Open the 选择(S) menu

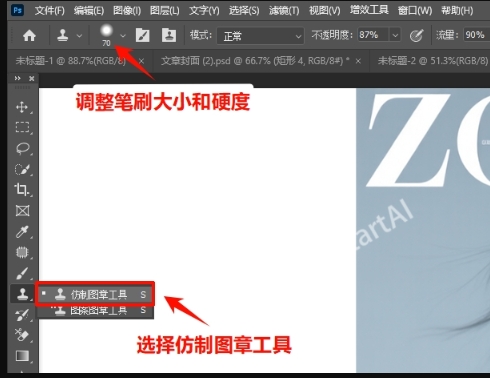[x=244, y=11]
